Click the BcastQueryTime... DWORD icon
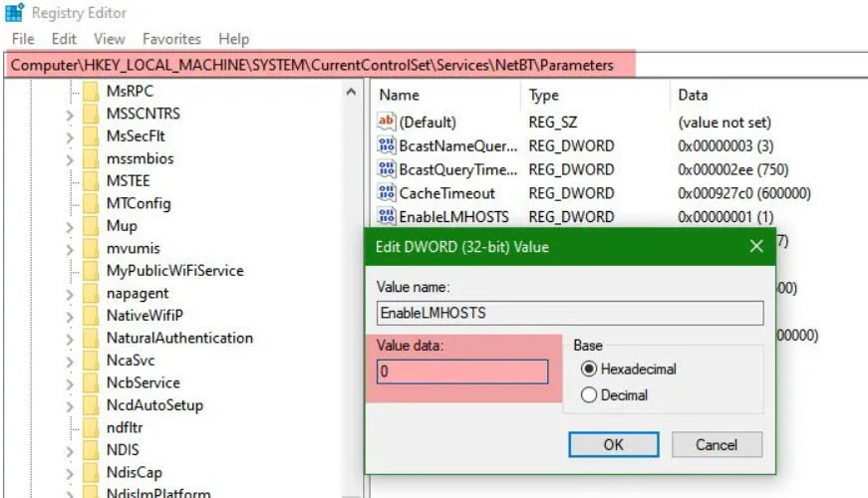The height and width of the screenshot is (498, 868). 386,168
